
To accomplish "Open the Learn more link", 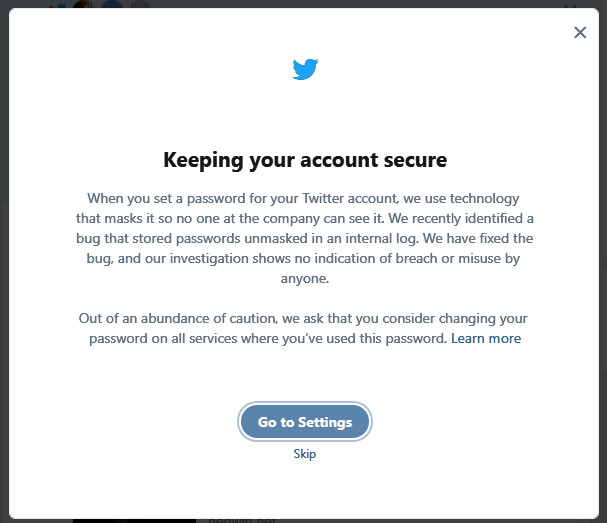I will (x=486, y=338).
